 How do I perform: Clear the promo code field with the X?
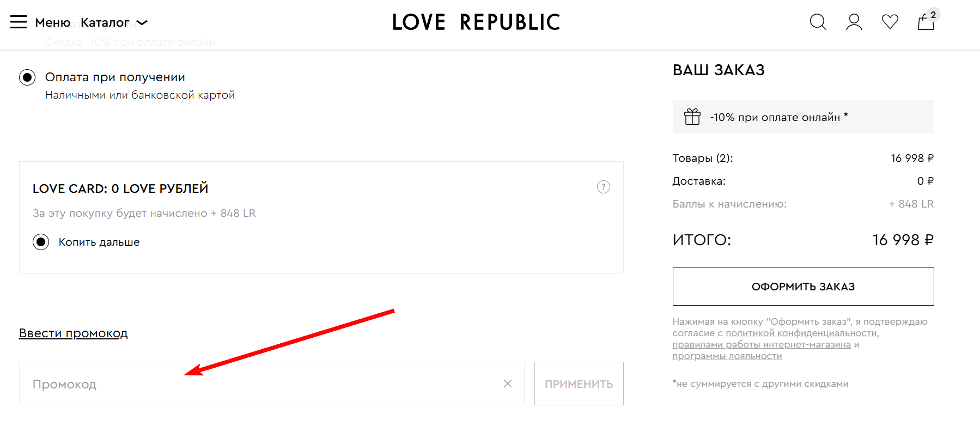click(507, 384)
